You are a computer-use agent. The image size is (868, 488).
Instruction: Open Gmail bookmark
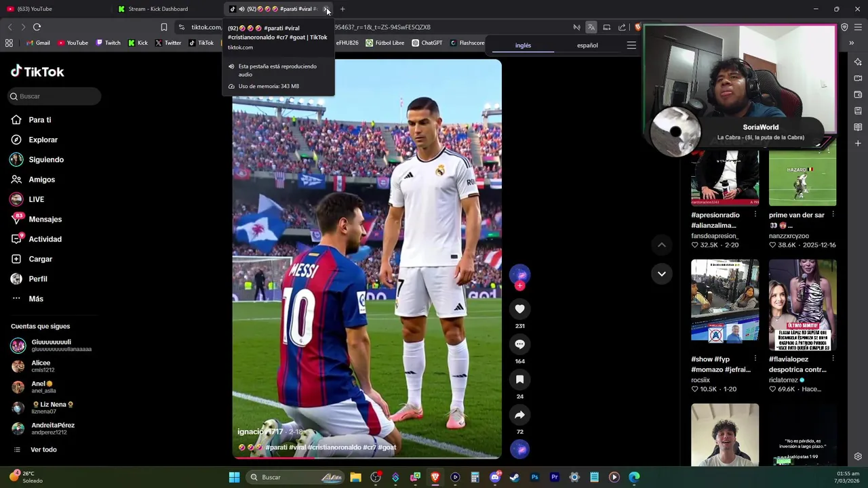38,43
